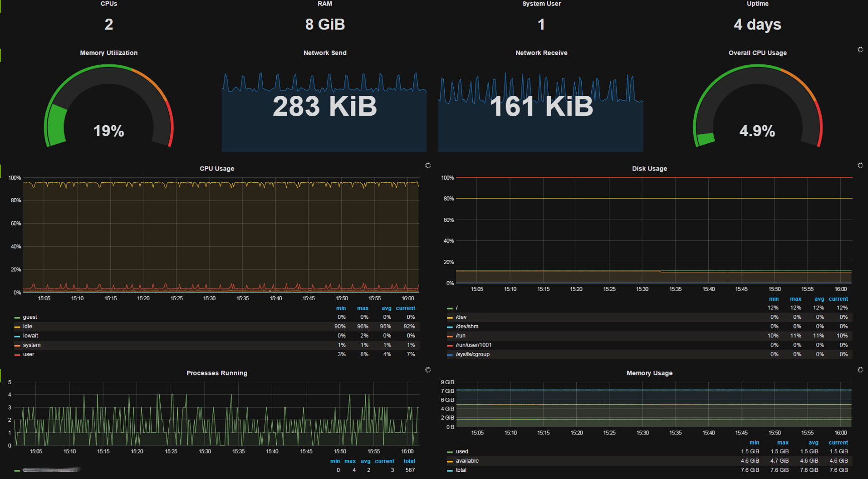This screenshot has width=868, height=479.
Task: Open the Network Send panel title menu
Action: click(325, 53)
